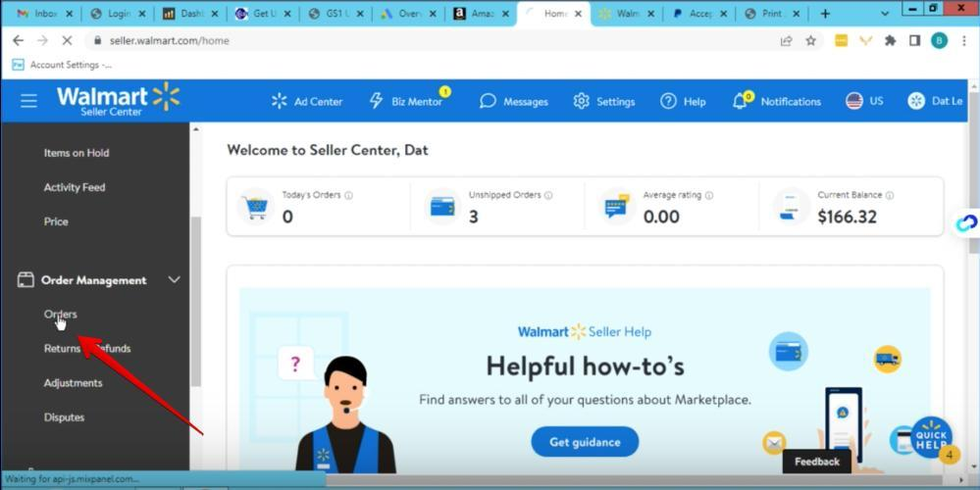Click the Get guidance button

[585, 442]
